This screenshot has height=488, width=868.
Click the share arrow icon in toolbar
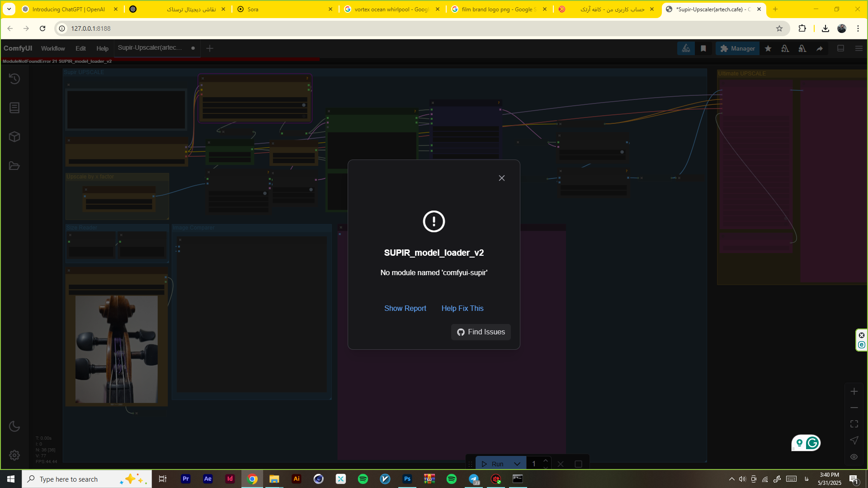pos(820,48)
